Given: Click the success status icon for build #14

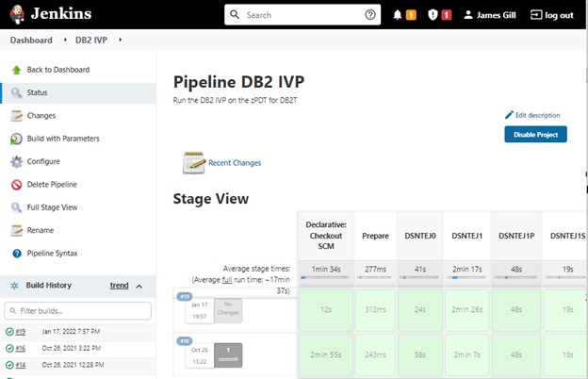Looking at the screenshot, I should tap(9, 365).
